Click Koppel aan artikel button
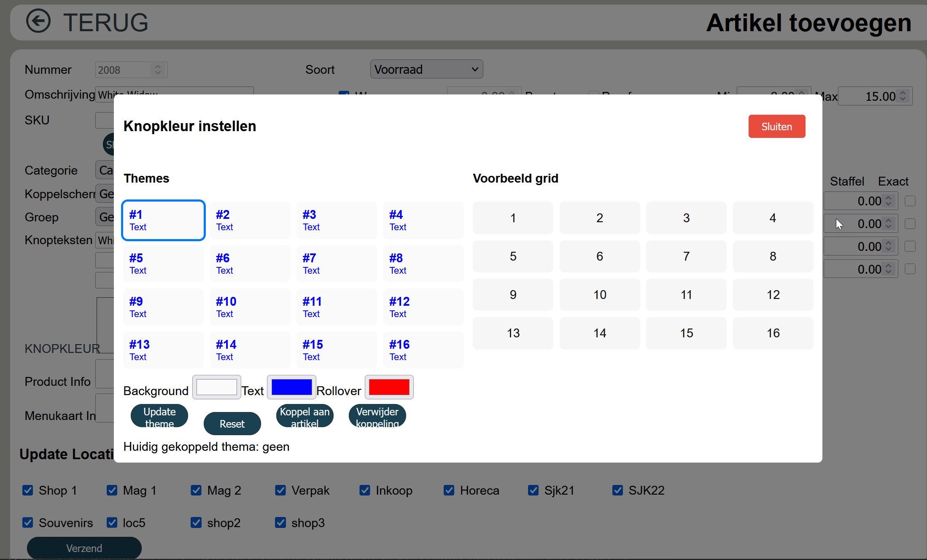 coord(305,416)
